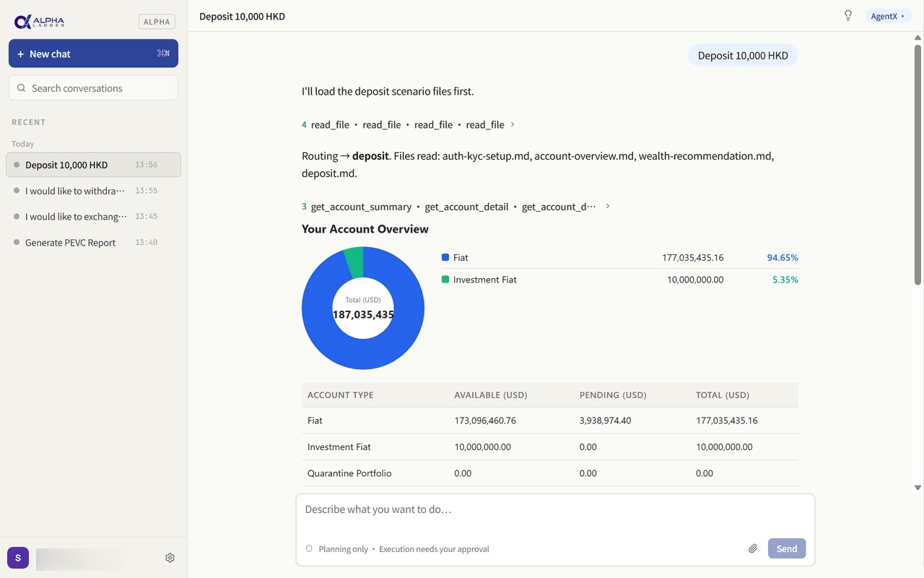The height and width of the screenshot is (578, 924).
Task: Click the Send button
Action: click(787, 548)
